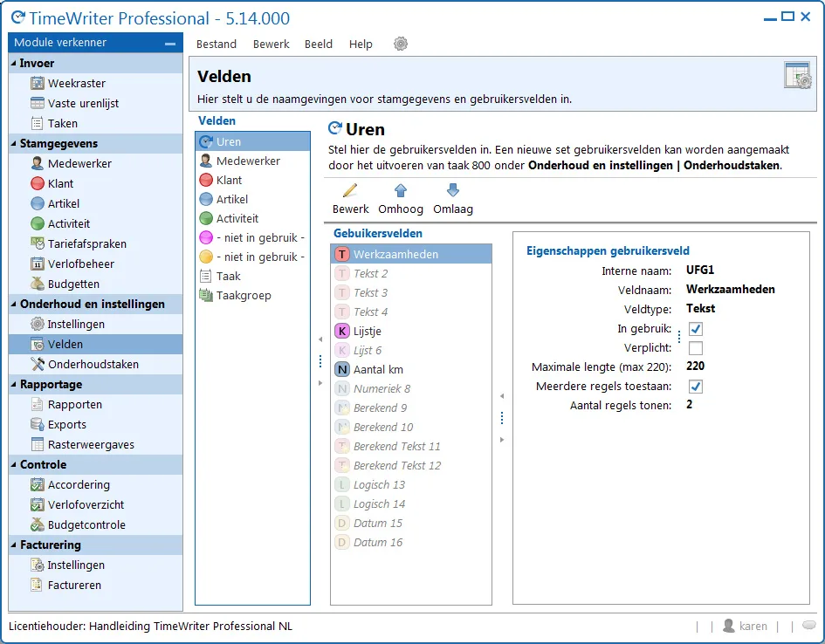
Task: Enable the 'Verplicht' checkbox
Action: click(696, 348)
